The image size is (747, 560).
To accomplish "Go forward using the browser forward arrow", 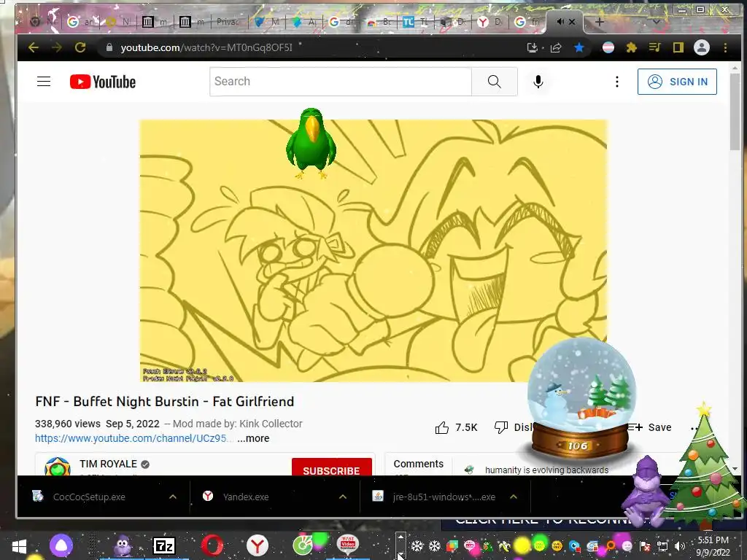I will (x=57, y=47).
